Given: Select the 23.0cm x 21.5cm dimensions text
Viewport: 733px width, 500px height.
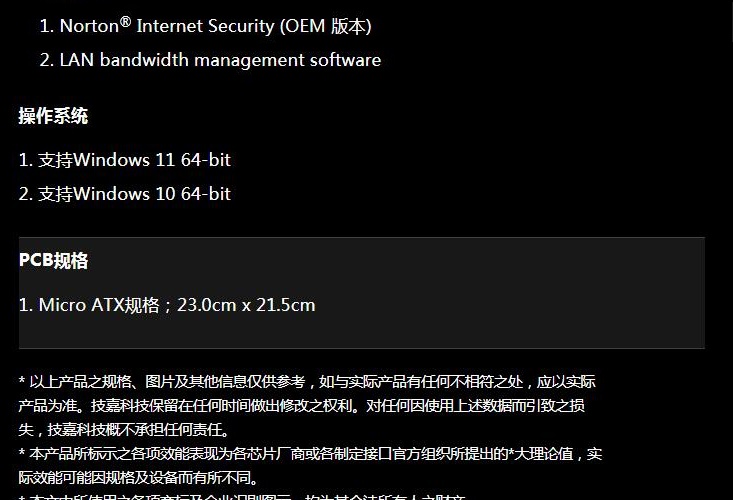Looking at the screenshot, I should pos(246,305).
